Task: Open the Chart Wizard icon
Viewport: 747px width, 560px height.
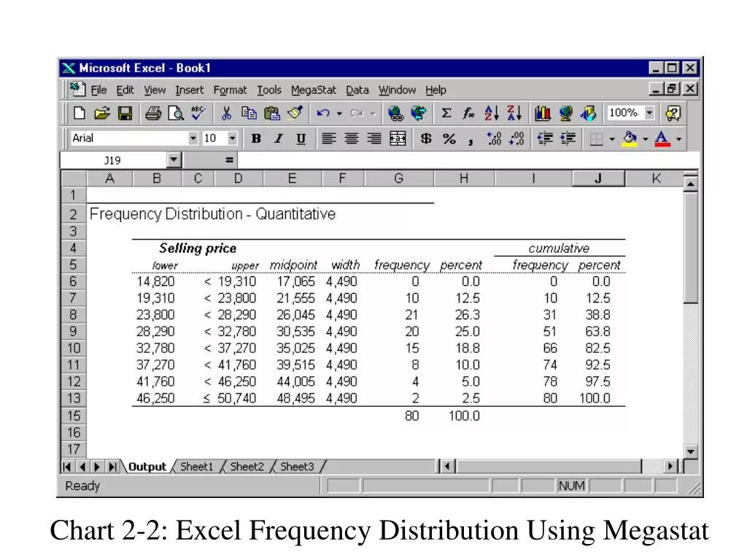Action: click(x=543, y=113)
